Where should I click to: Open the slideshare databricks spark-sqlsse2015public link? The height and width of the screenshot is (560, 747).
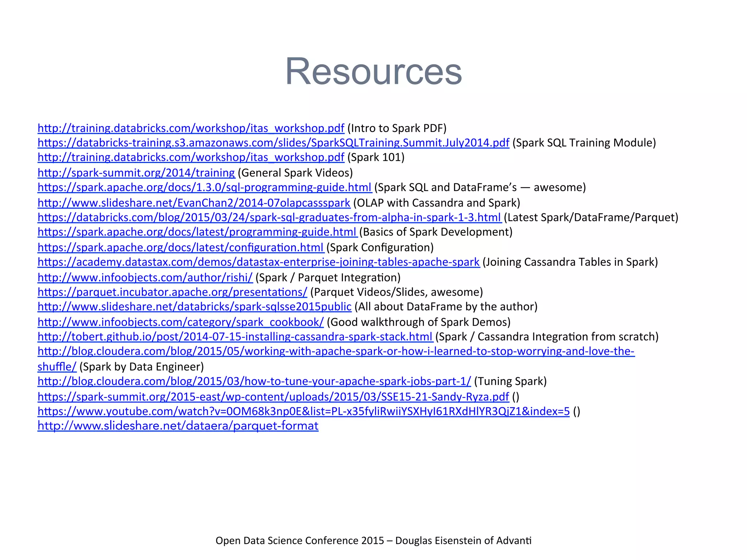click(194, 307)
